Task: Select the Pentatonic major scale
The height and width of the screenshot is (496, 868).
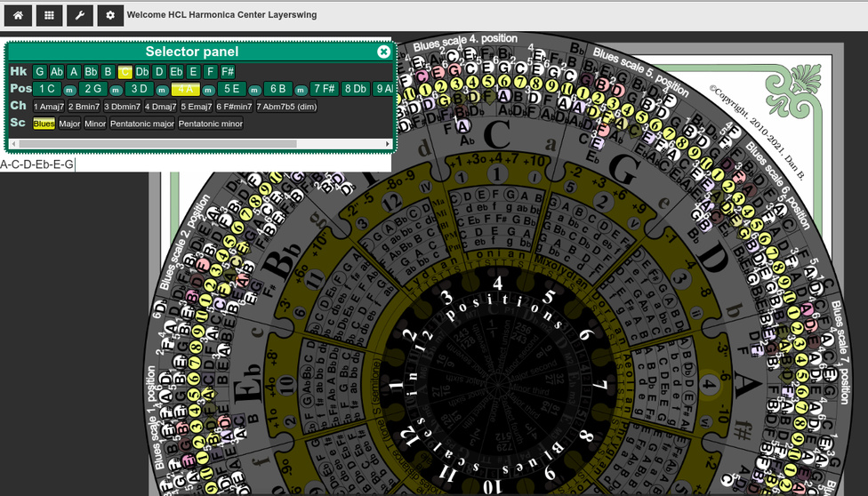Action: (x=142, y=124)
